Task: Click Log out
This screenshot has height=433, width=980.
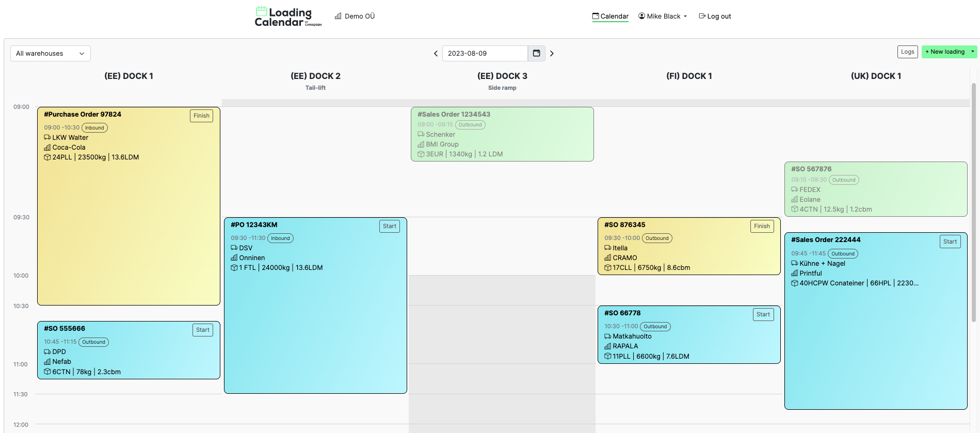Action: 715,16
